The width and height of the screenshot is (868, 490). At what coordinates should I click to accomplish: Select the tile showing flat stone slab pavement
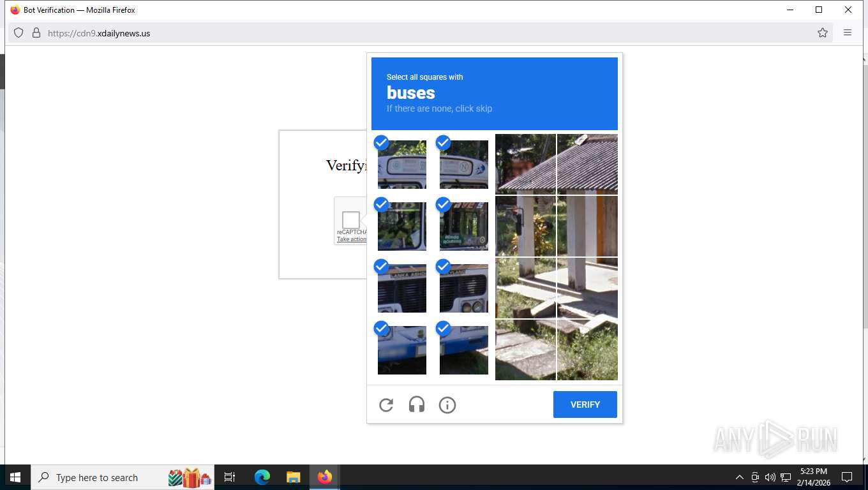click(525, 350)
